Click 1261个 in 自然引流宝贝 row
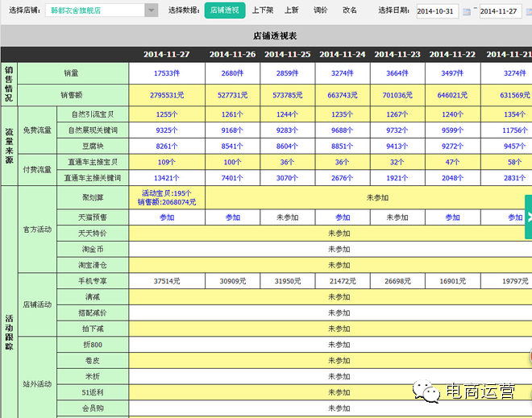532x418 pixels. coord(232,114)
